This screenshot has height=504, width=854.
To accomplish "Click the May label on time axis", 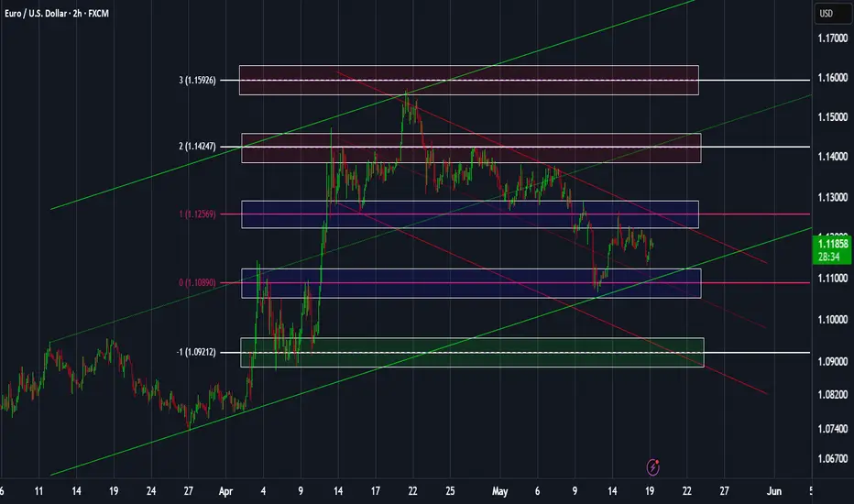I will point(499,491).
